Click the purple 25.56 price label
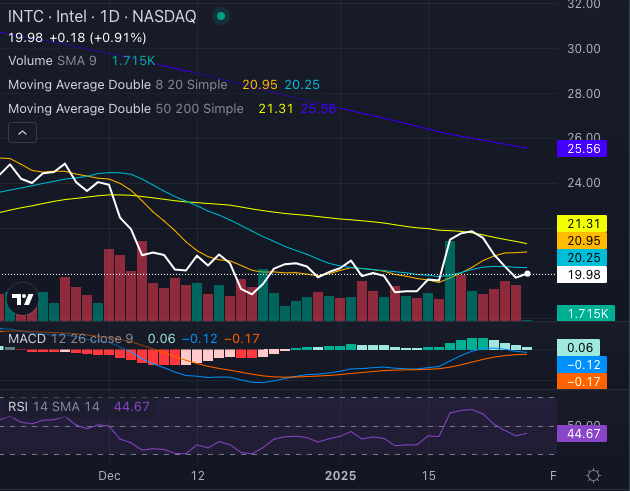Image resolution: width=630 pixels, height=491 pixels. pyautogui.click(x=579, y=148)
